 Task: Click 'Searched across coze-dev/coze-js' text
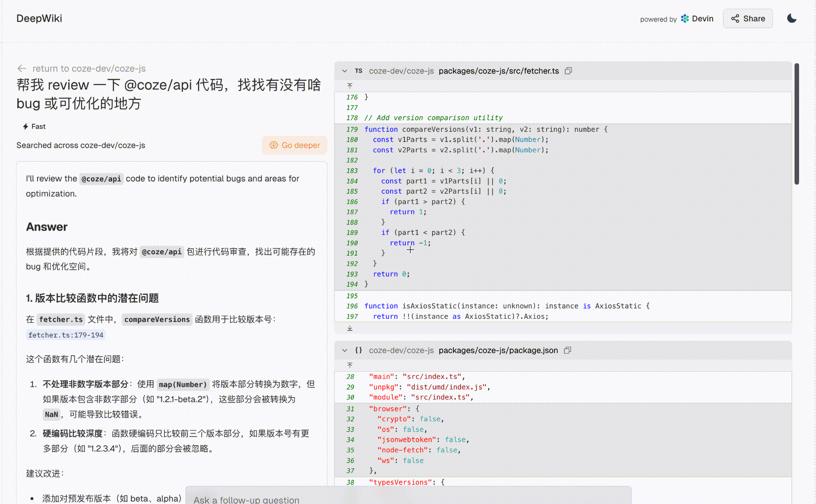[81, 145]
